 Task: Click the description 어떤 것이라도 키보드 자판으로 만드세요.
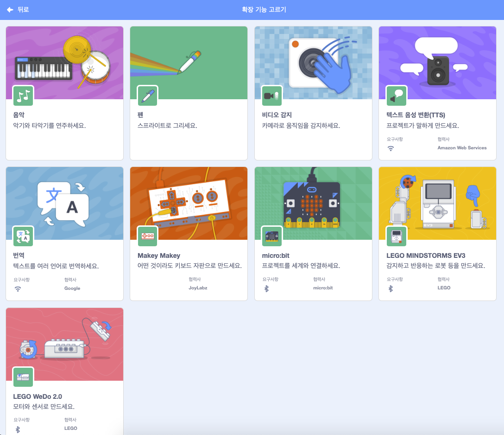(189, 266)
